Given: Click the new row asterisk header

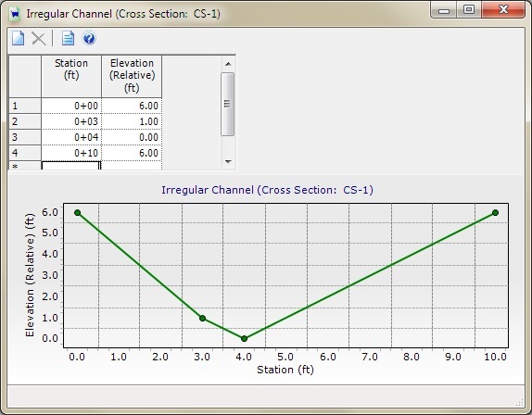Looking at the screenshot, I should pyautogui.click(x=25, y=166).
